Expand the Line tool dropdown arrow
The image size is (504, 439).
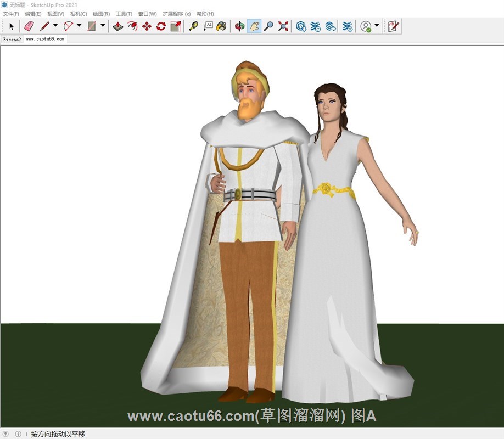click(x=55, y=26)
